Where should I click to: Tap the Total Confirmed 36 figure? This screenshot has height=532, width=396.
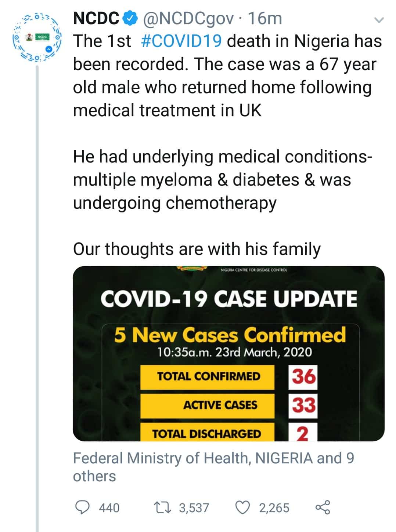pos(303,376)
